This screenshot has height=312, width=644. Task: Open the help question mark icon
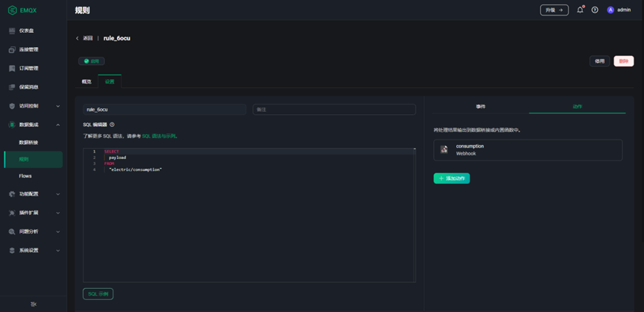(595, 10)
